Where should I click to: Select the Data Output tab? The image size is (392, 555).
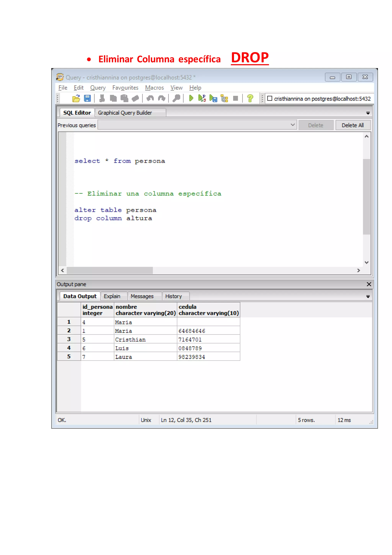(80, 296)
